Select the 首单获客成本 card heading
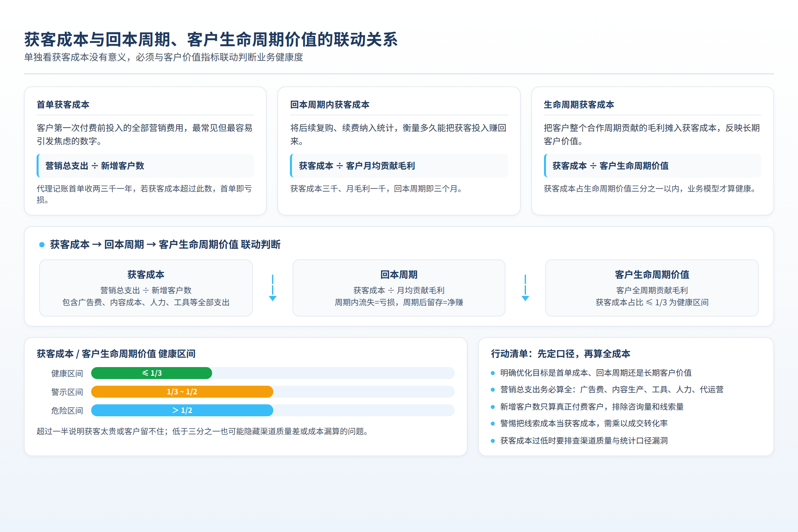 63,104
